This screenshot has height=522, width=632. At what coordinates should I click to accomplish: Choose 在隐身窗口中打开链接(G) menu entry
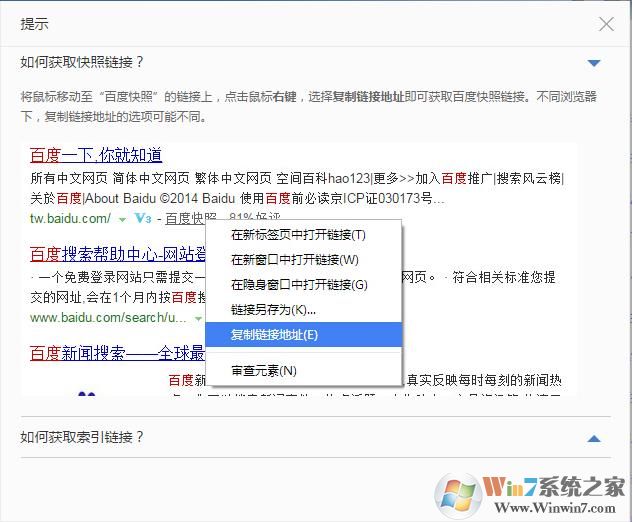(304, 285)
